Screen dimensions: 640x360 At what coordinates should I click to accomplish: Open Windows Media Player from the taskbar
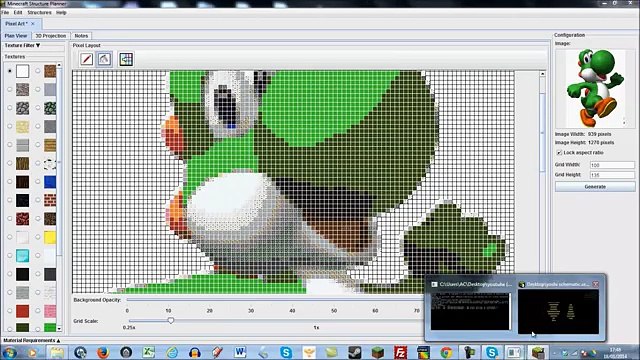pos(34,352)
